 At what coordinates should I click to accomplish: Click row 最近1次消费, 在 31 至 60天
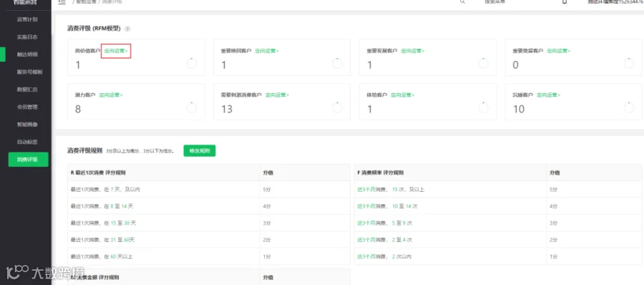tap(209, 240)
